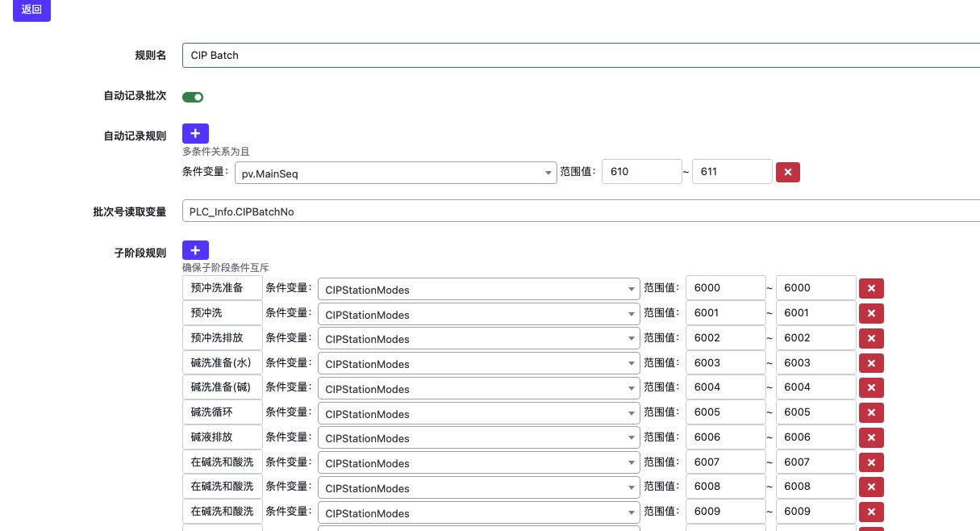Delete the sub-stage row with range 6001
980x531 pixels.
pyautogui.click(x=871, y=313)
